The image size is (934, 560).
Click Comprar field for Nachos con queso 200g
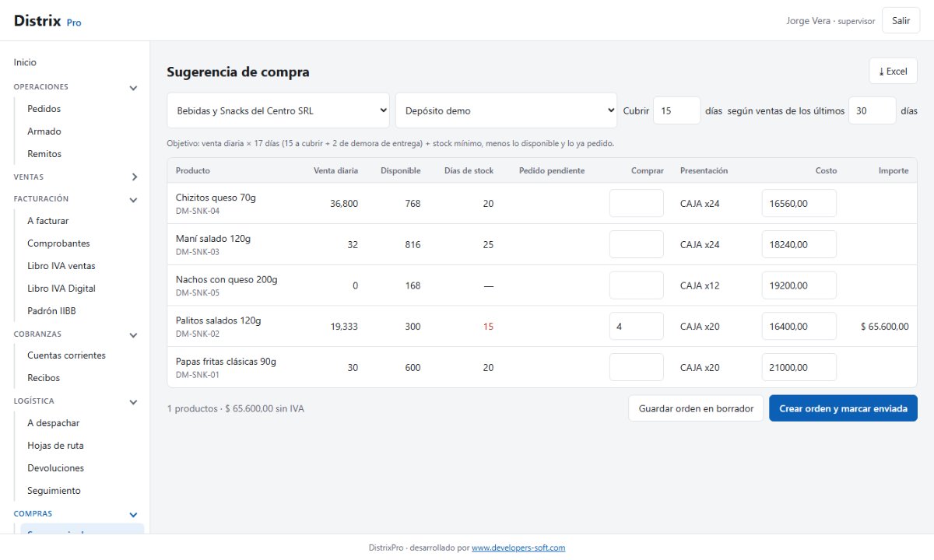[637, 285]
